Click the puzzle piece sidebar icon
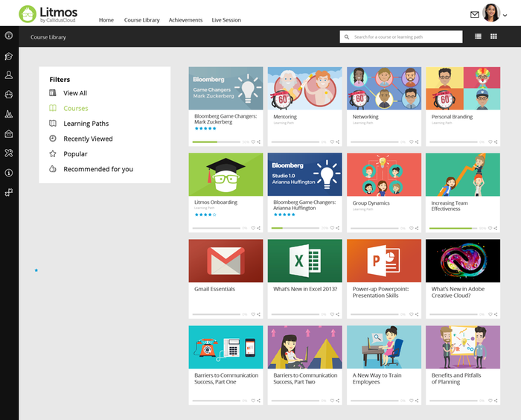521x420 pixels. 9,192
